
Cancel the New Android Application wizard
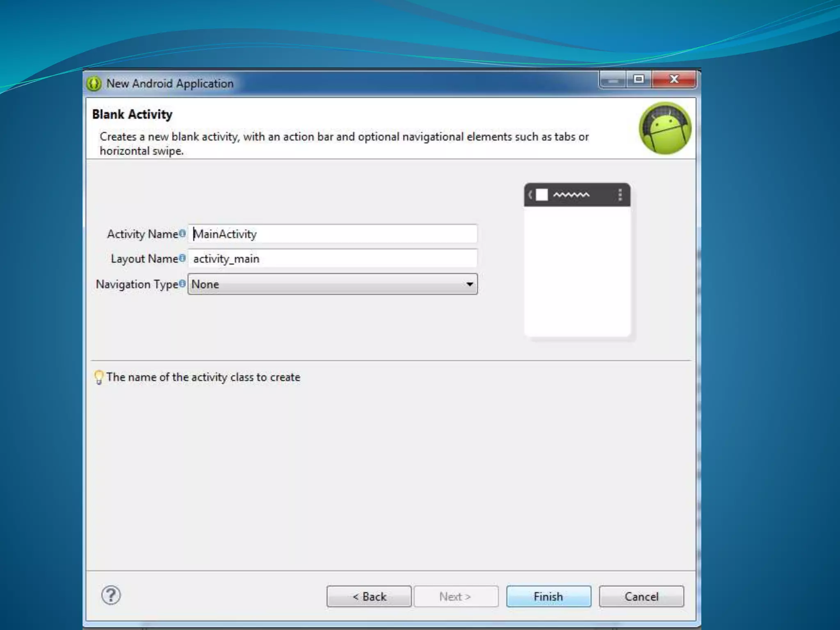tap(641, 596)
